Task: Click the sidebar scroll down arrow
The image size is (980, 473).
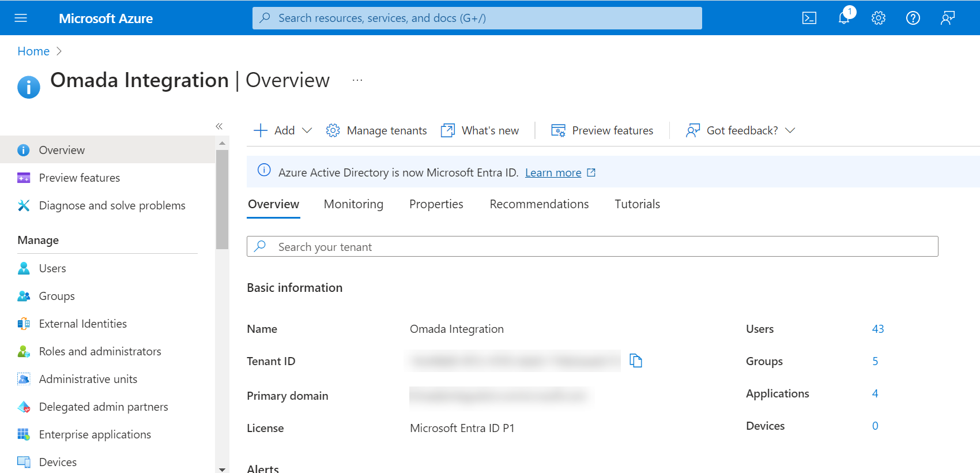Action: (x=222, y=469)
